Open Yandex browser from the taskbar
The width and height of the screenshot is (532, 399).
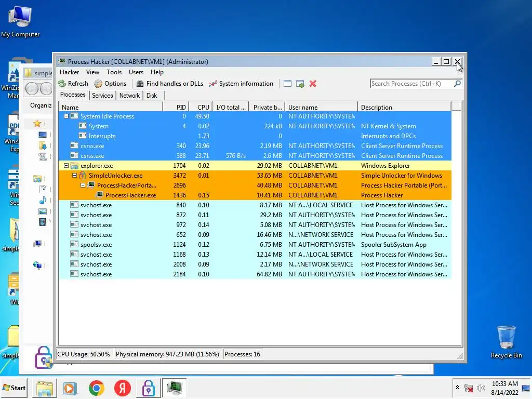click(123, 388)
